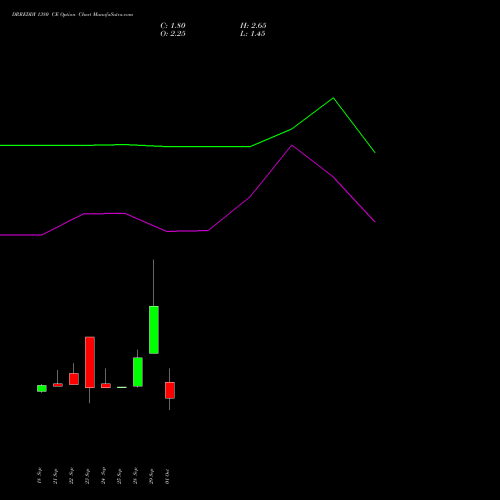This screenshot has width=500, height=500.
Task: Click the DRREDDY CE Option Chart title
Action: tap(72, 15)
